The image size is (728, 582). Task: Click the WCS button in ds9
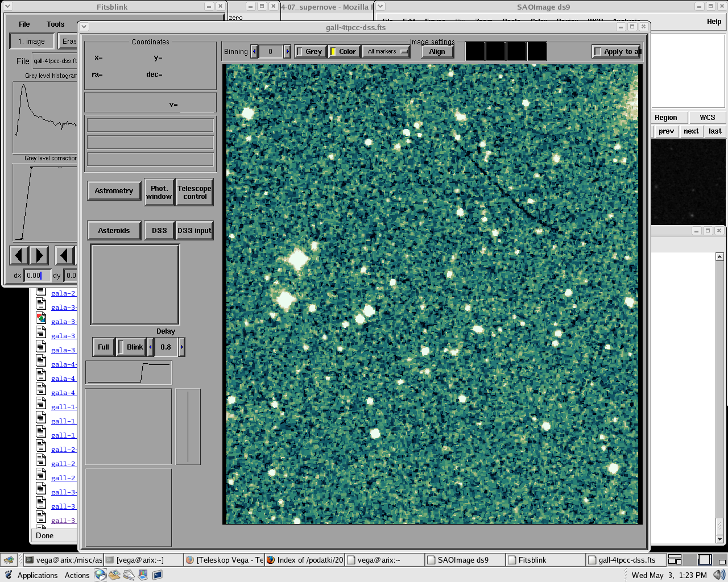click(708, 118)
